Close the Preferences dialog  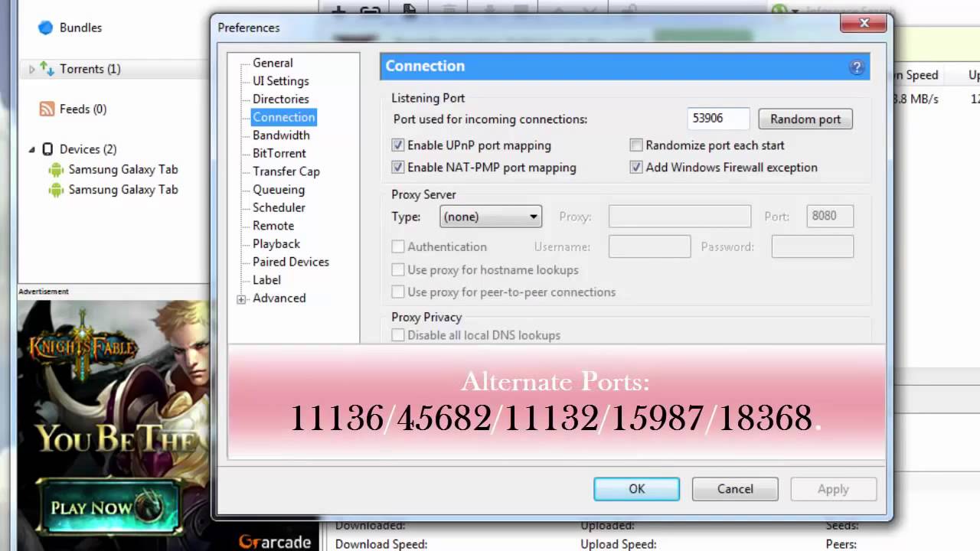(x=864, y=24)
